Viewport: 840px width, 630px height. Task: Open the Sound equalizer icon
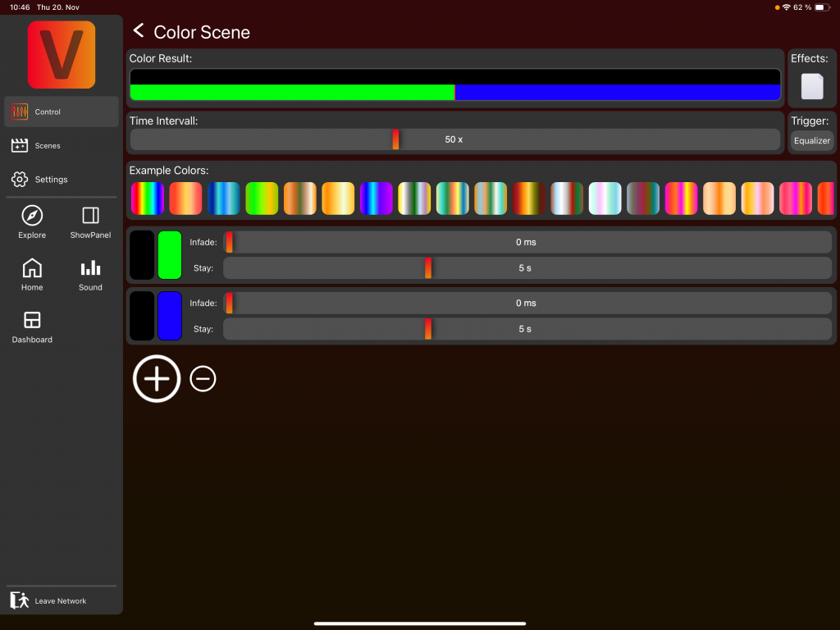[90, 268]
